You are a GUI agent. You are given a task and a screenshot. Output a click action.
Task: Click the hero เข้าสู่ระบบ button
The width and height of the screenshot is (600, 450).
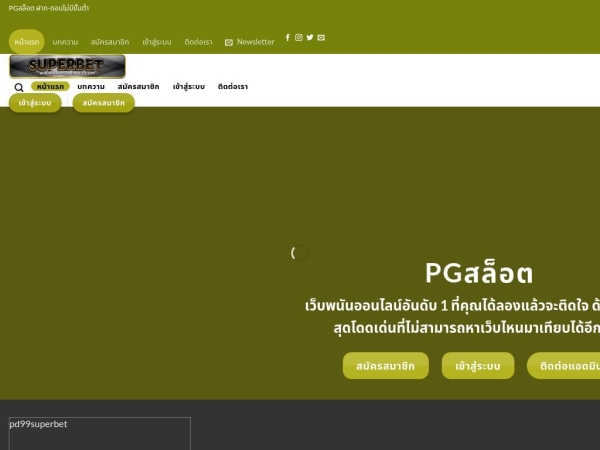click(478, 366)
